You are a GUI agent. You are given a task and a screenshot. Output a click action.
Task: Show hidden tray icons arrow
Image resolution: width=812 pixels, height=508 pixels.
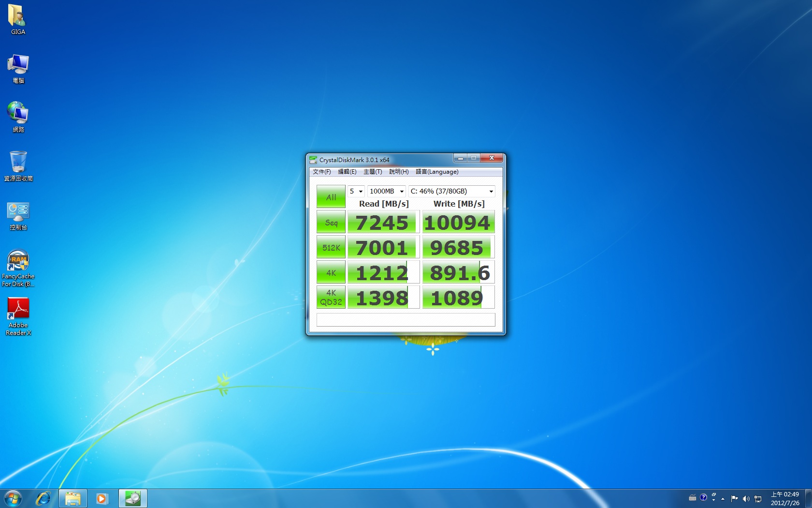point(723,498)
